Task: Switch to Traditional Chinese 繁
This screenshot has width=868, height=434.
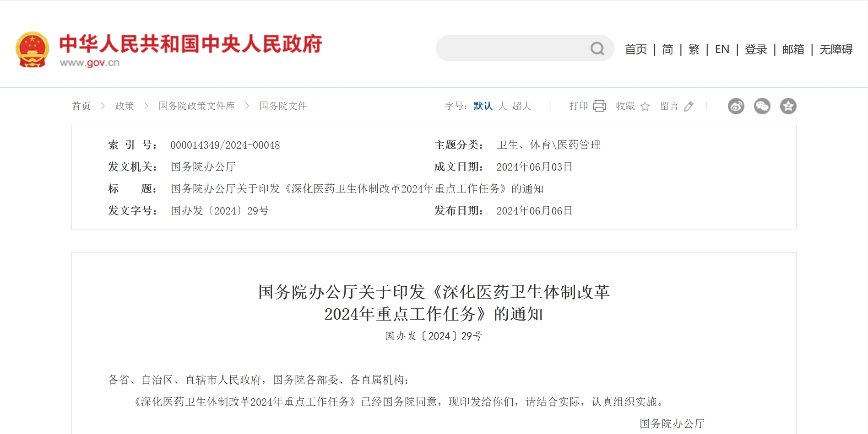Action: pyautogui.click(x=694, y=49)
